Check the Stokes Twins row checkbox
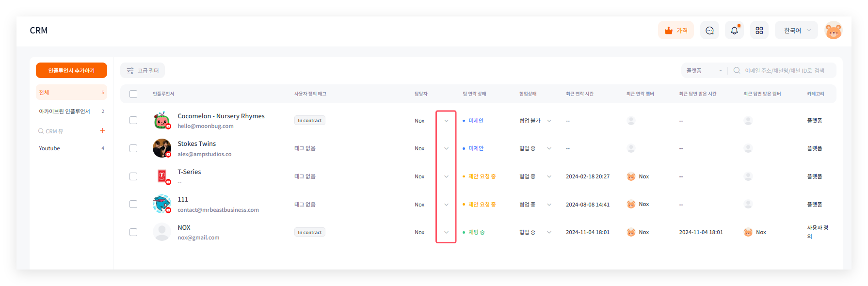868x286 pixels. tap(133, 148)
